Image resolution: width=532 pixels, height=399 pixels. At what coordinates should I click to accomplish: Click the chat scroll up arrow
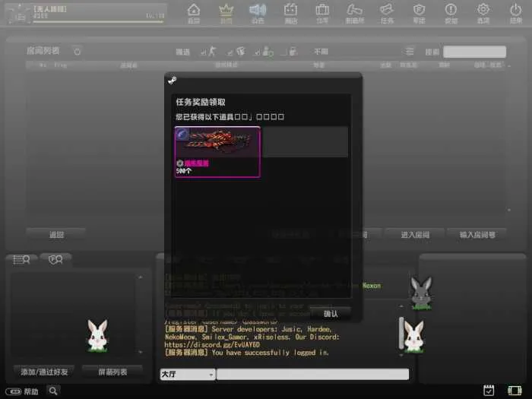click(x=401, y=306)
